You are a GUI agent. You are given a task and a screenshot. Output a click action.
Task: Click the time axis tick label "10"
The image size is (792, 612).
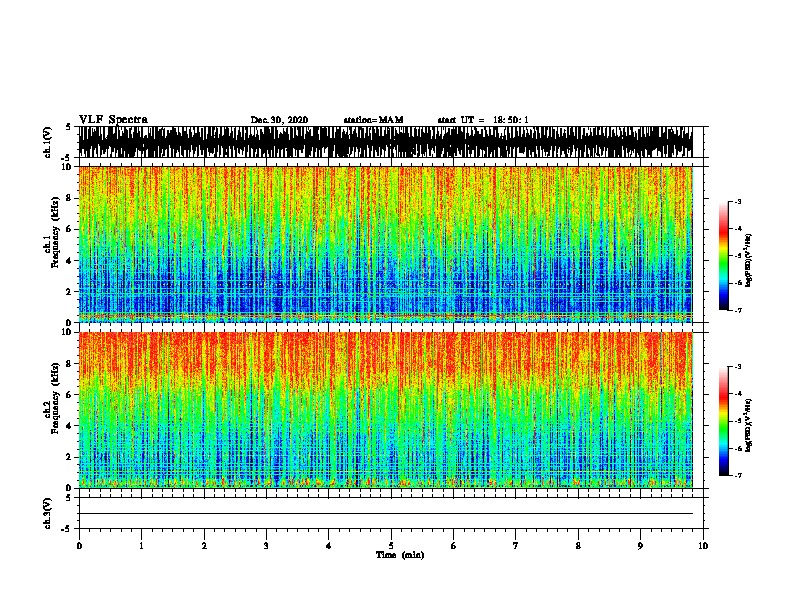click(x=703, y=546)
